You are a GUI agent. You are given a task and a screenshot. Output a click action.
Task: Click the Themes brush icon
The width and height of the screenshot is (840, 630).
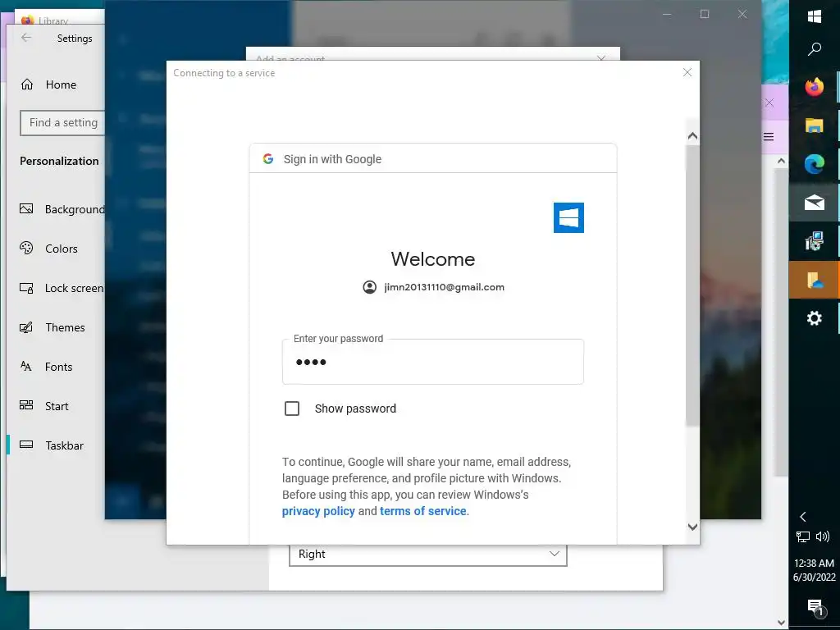pos(26,326)
